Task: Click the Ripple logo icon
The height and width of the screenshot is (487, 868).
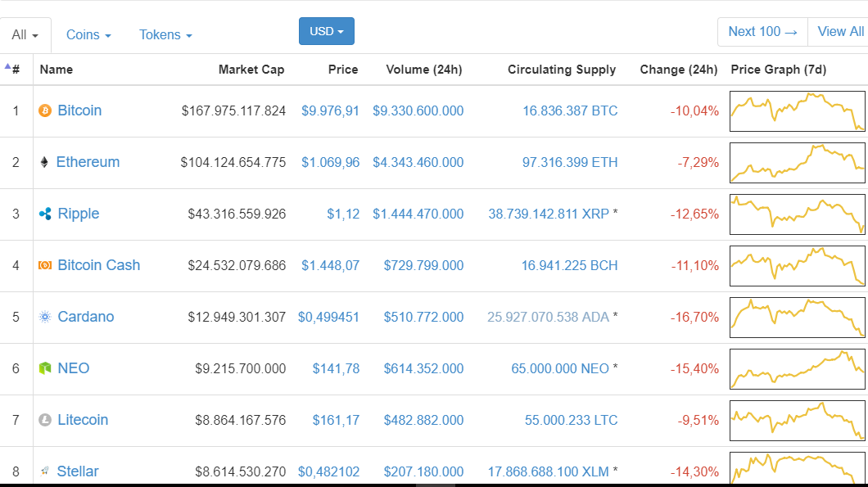Action: (x=45, y=214)
